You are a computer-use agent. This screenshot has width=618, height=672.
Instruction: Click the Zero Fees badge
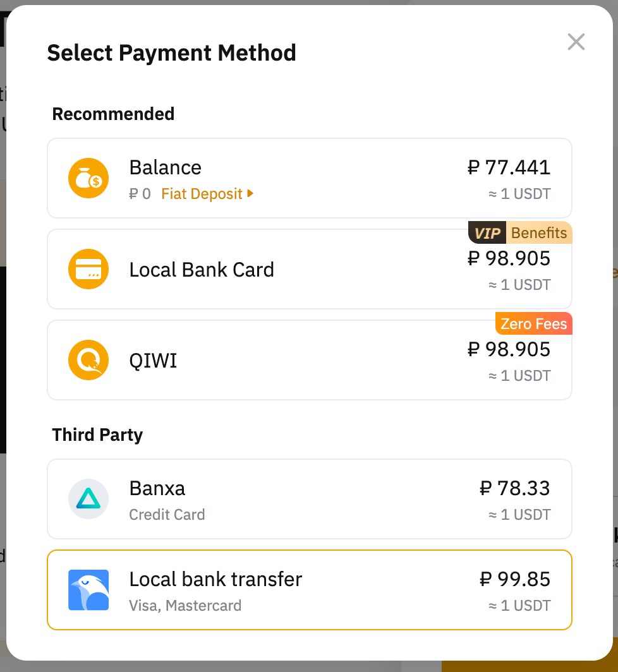coord(534,324)
